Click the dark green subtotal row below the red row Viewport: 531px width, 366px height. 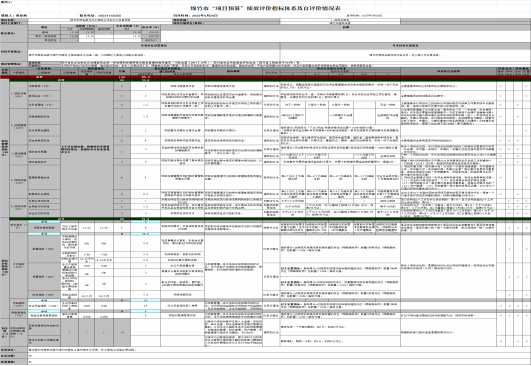270,80
